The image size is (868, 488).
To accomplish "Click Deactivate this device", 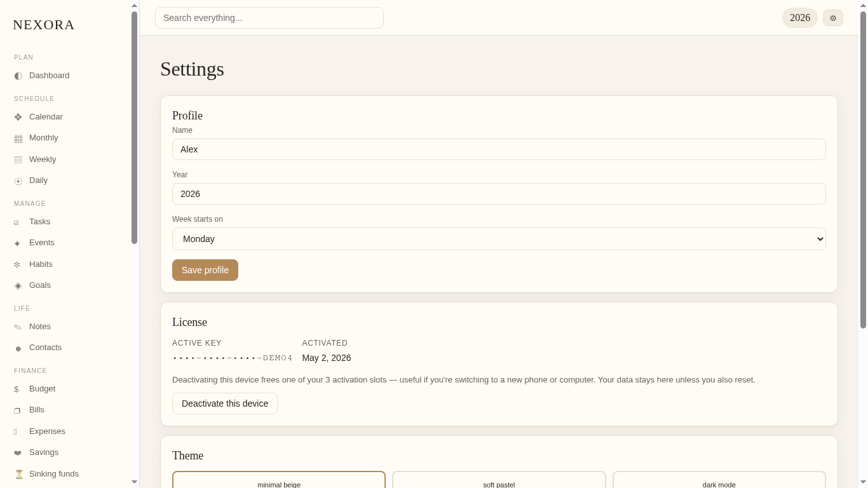I will point(225,403).
